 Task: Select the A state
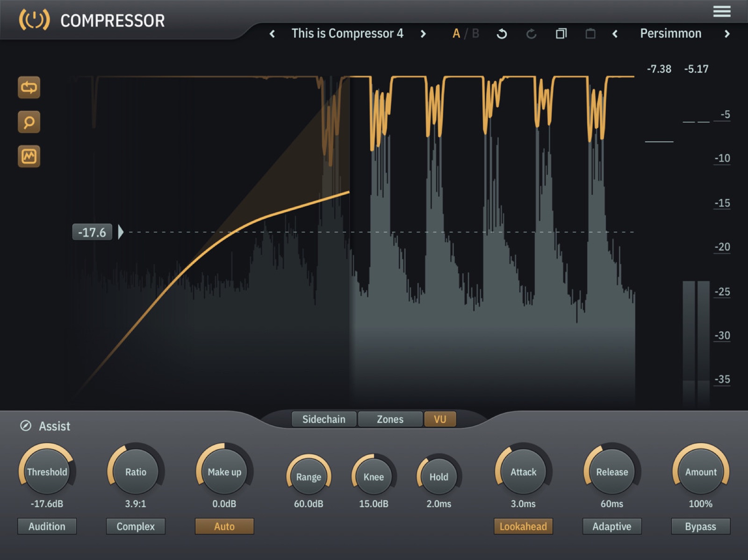click(456, 34)
